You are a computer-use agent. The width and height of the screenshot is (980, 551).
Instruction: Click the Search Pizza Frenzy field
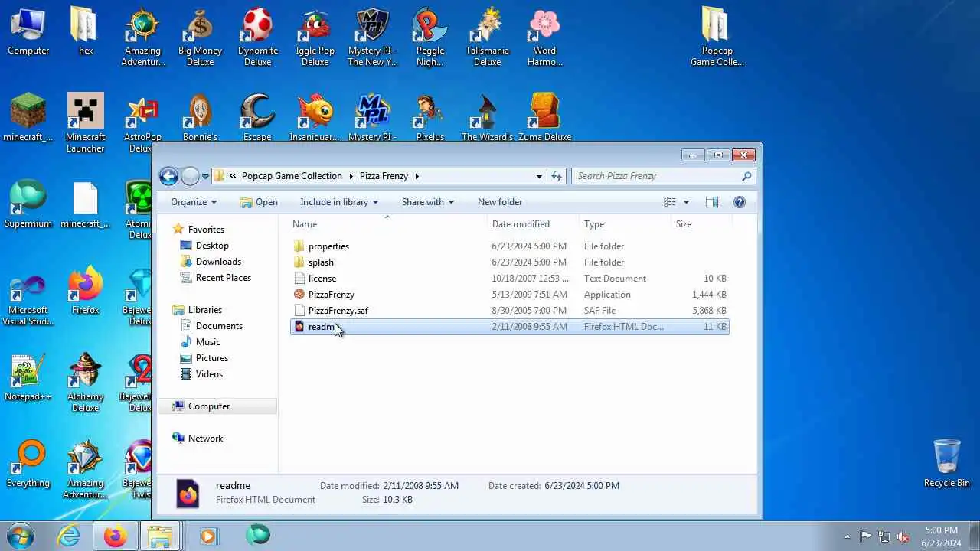tap(663, 176)
